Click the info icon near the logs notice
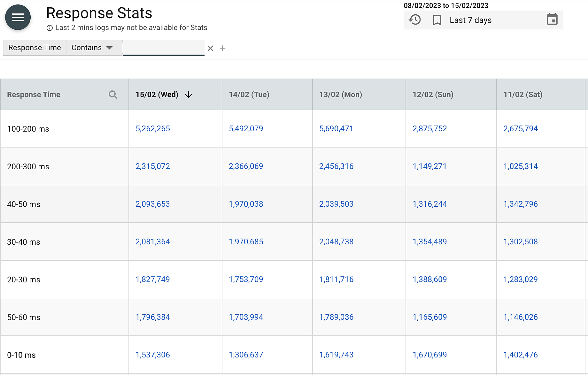This screenshot has height=375, width=588. point(50,28)
